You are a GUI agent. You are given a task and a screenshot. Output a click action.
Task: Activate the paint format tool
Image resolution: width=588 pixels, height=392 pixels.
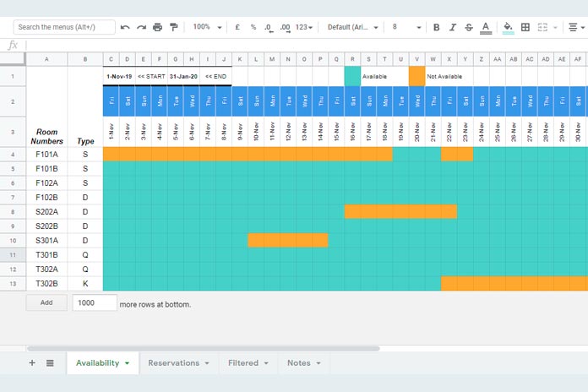pos(174,27)
